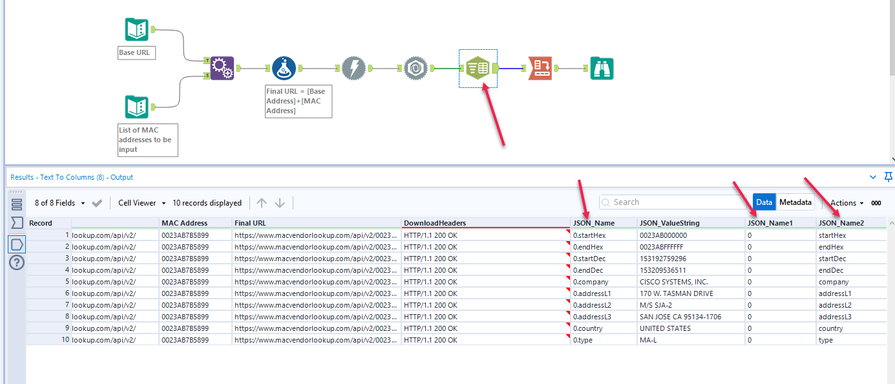Select the Formula tool for Final URL

(x=284, y=68)
